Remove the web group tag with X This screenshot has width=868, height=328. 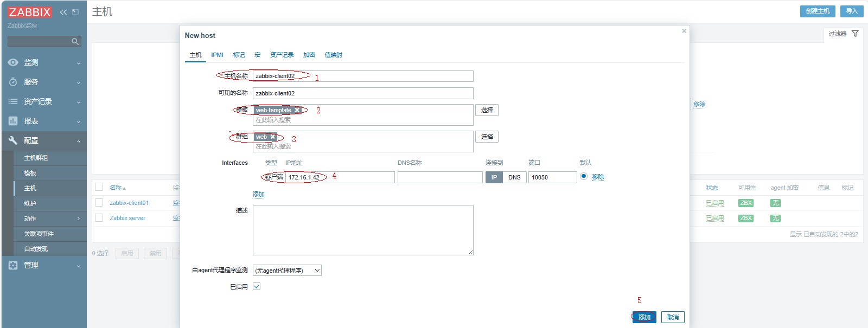[272, 137]
